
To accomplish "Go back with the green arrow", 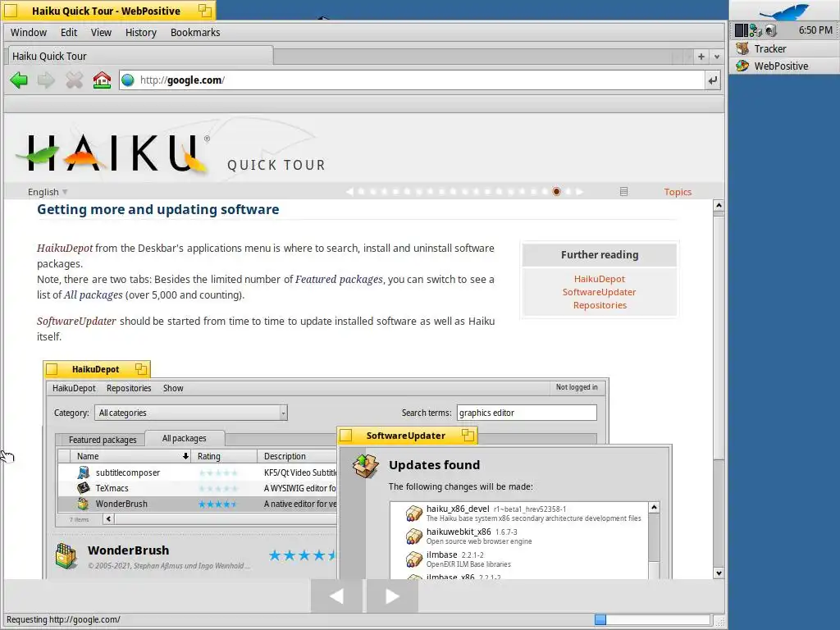I will pos(19,80).
